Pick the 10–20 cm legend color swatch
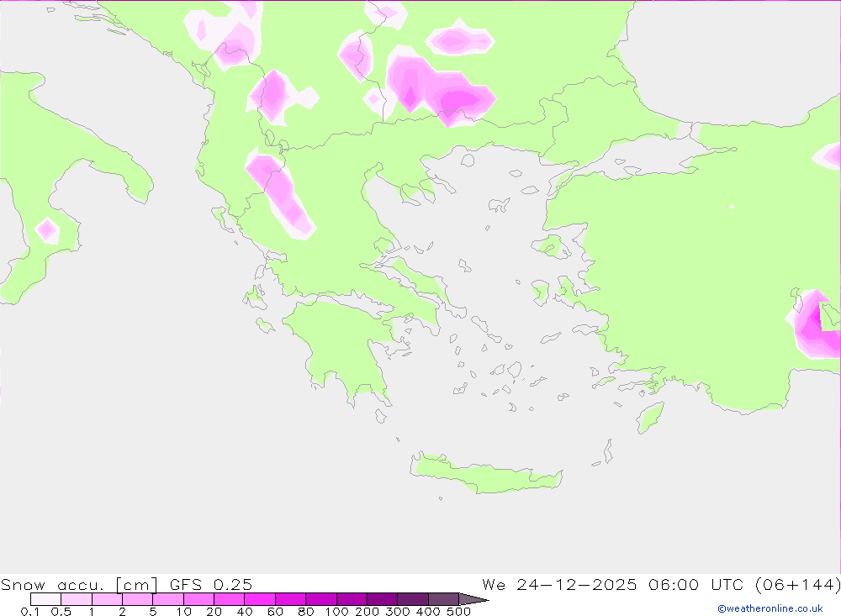This screenshot has height=616, width=841. [199, 599]
